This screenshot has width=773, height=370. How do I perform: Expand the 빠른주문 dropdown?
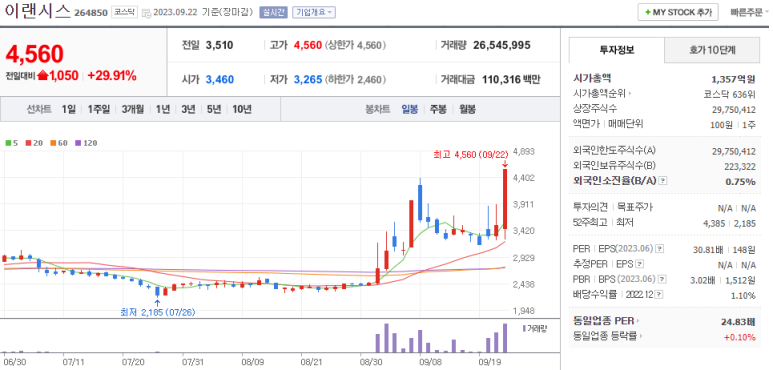click(x=749, y=13)
